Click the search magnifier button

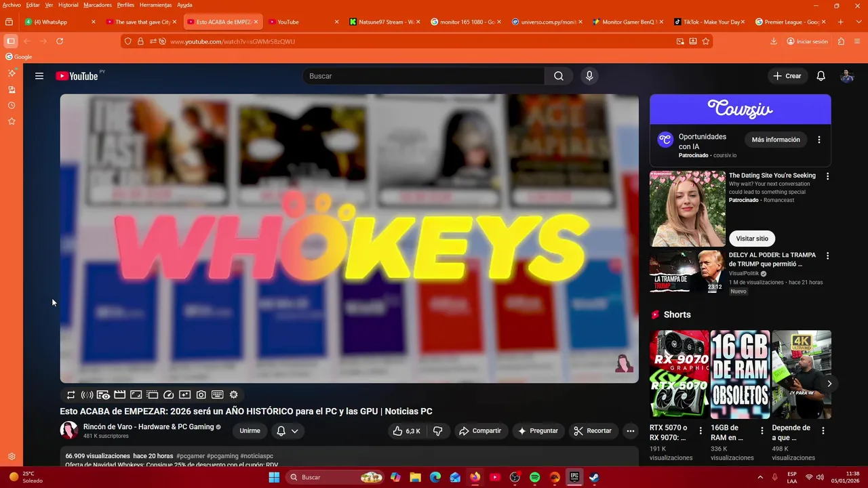558,76
